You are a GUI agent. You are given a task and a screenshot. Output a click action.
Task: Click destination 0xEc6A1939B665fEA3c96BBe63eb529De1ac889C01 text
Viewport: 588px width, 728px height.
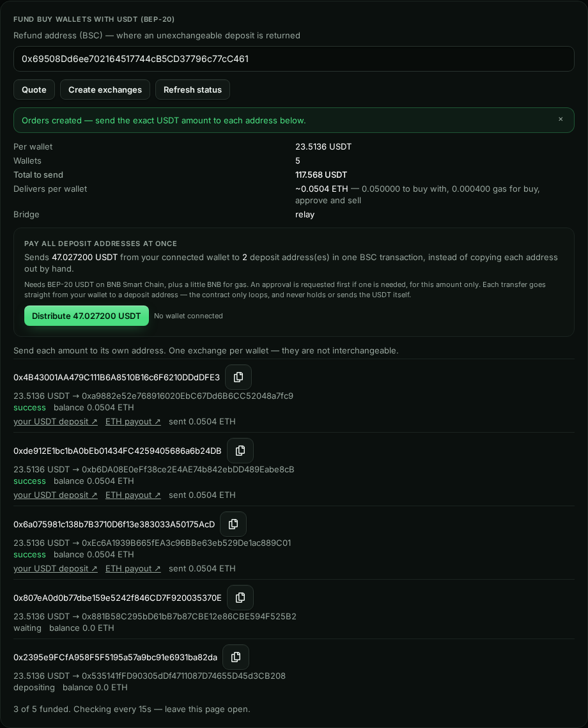pos(187,543)
